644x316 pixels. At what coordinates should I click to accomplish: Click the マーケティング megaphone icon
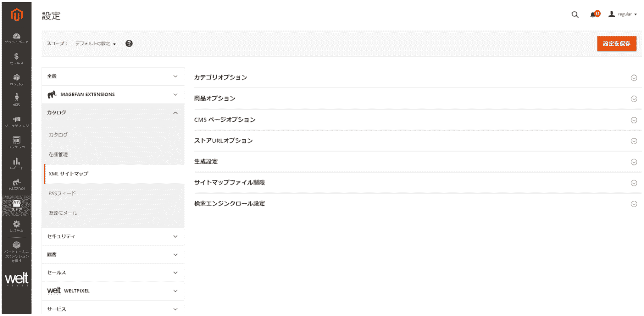point(17,120)
